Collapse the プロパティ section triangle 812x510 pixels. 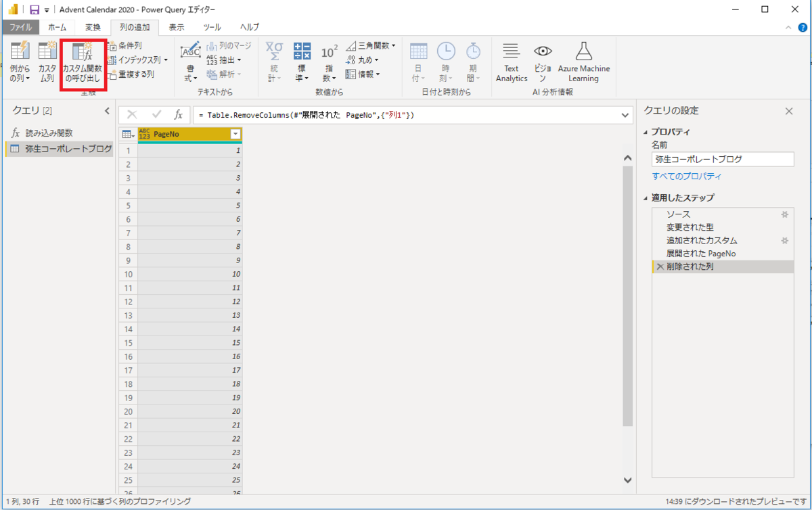[646, 132]
